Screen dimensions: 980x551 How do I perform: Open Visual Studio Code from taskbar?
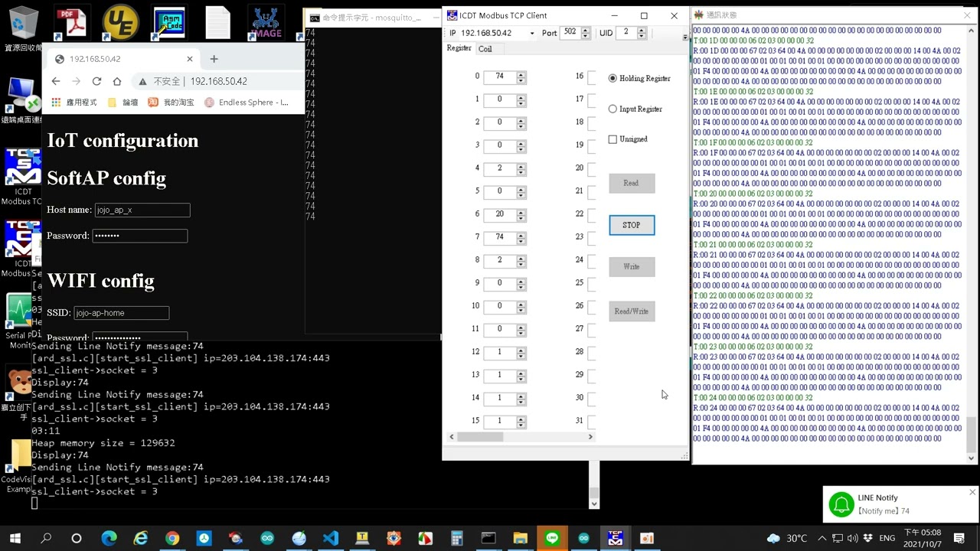pyautogui.click(x=331, y=538)
